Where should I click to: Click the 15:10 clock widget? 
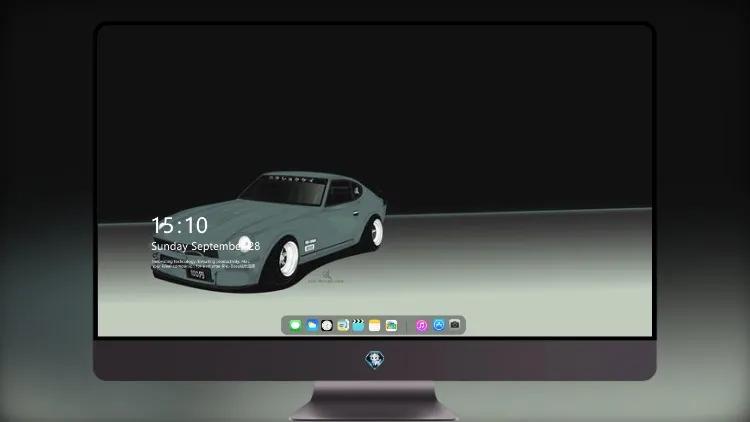pos(179,225)
